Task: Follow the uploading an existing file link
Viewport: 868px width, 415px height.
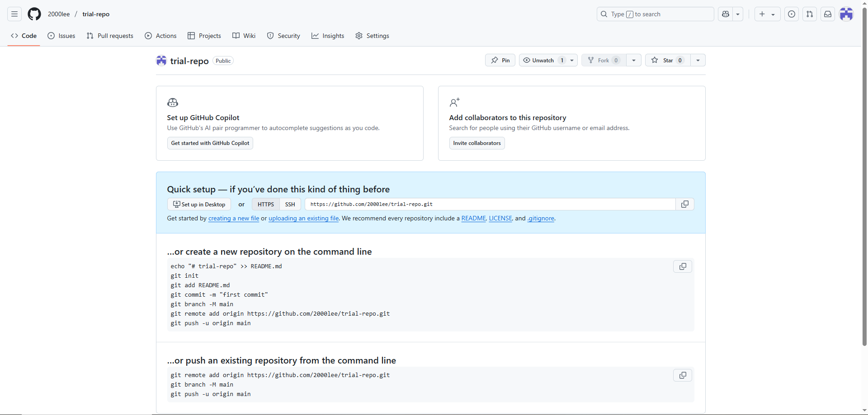Action: tap(304, 218)
